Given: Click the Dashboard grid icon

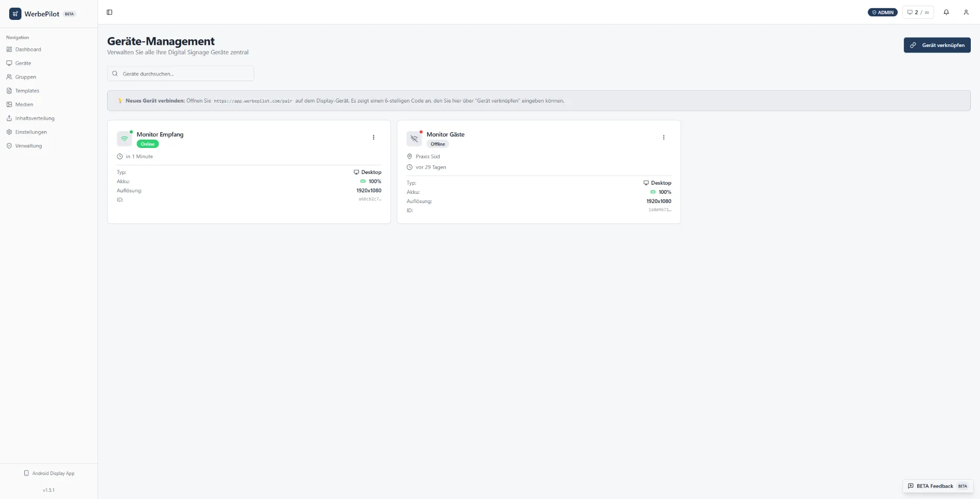Looking at the screenshot, I should 9,49.
